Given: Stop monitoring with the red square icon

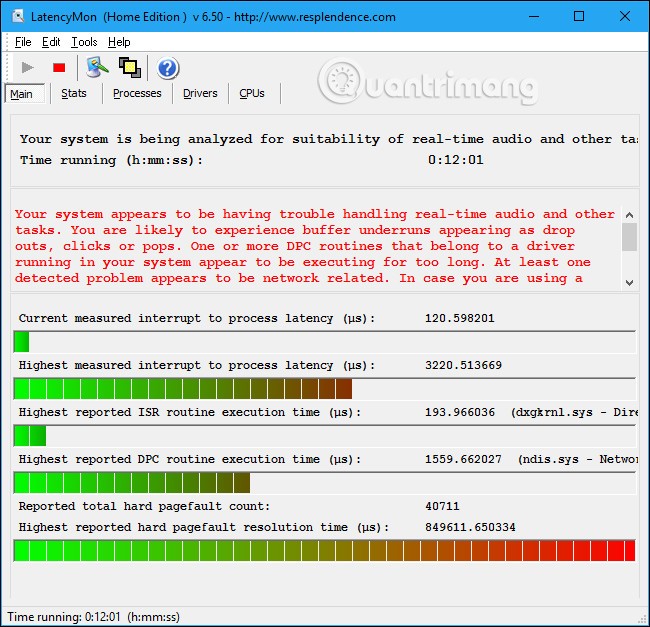Looking at the screenshot, I should tap(59, 68).
